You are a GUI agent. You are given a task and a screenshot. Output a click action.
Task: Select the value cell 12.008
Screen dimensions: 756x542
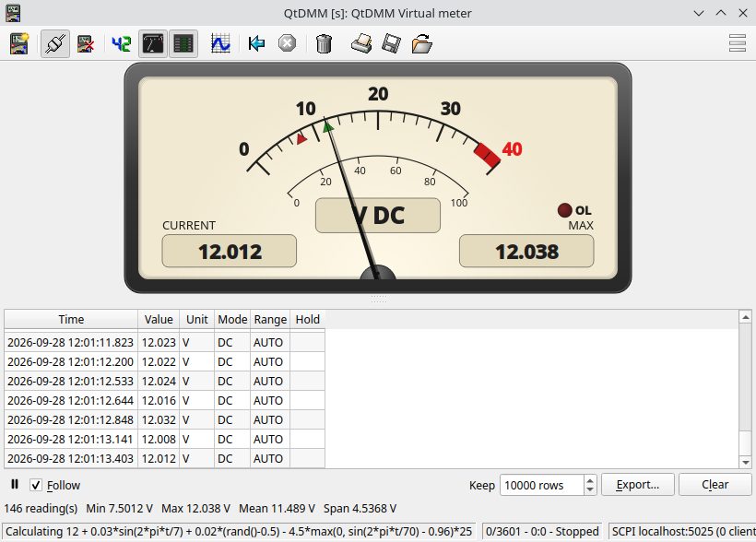[159, 440]
